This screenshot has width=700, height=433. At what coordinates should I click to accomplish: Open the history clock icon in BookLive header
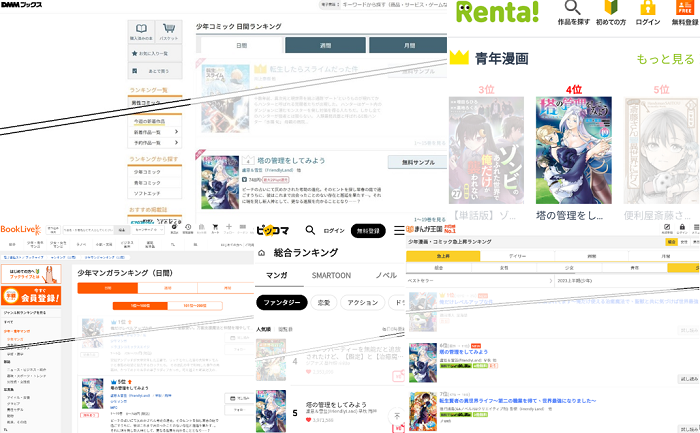[188, 229]
